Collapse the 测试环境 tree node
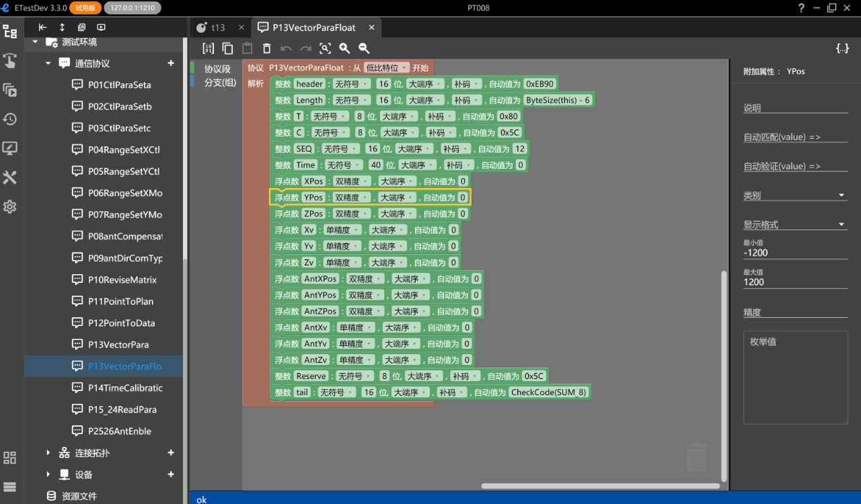861x504 pixels. (35, 42)
